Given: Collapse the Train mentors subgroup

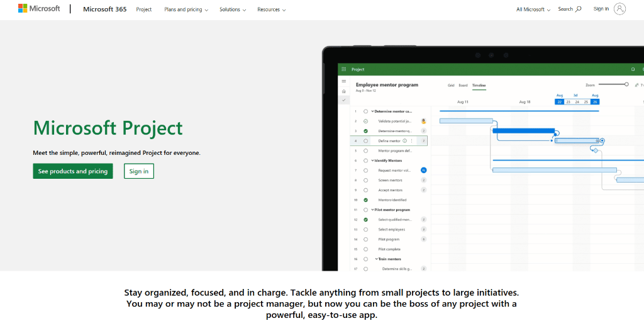Looking at the screenshot, I should (377, 259).
